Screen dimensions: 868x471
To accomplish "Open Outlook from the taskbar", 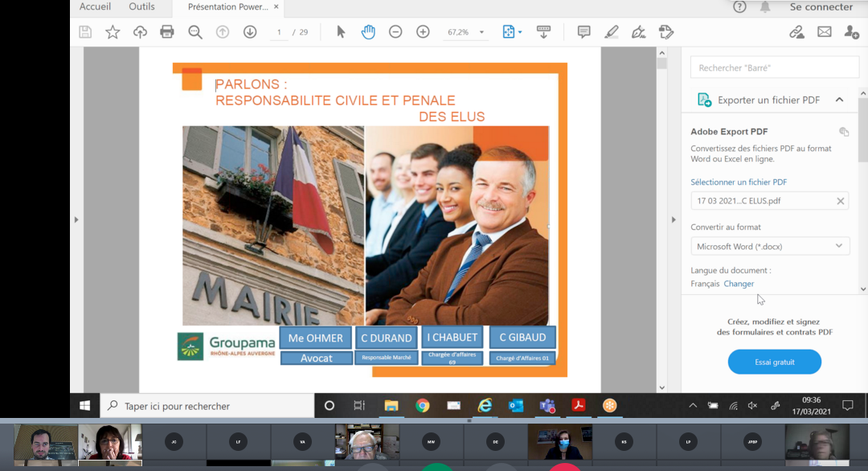I will (x=516, y=406).
